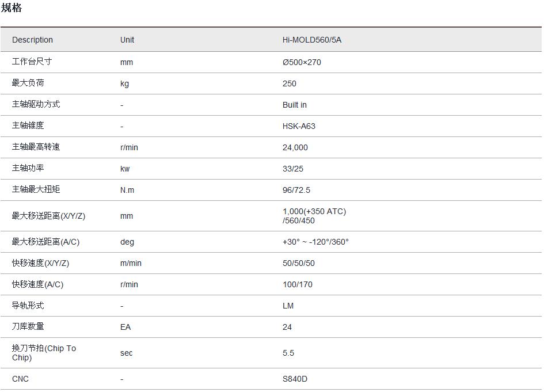The height and width of the screenshot is (392, 544).
Task: Select the 33/25 spindle power value
Action: pos(293,169)
